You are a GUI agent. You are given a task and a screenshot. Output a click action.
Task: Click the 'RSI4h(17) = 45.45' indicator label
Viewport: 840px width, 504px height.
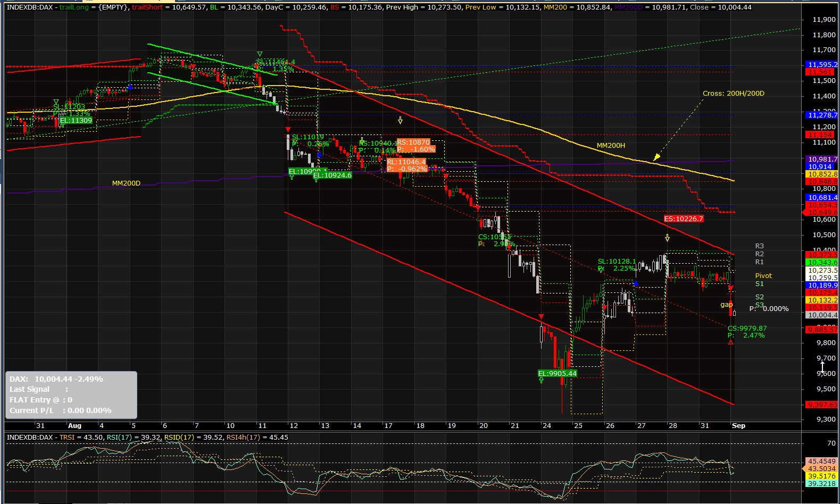pos(257,438)
